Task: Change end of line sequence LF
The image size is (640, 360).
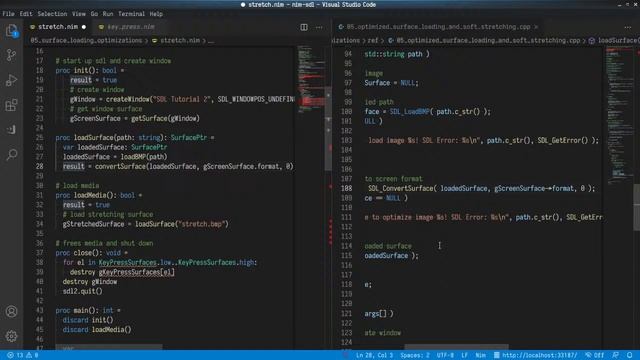Action: click(464, 355)
